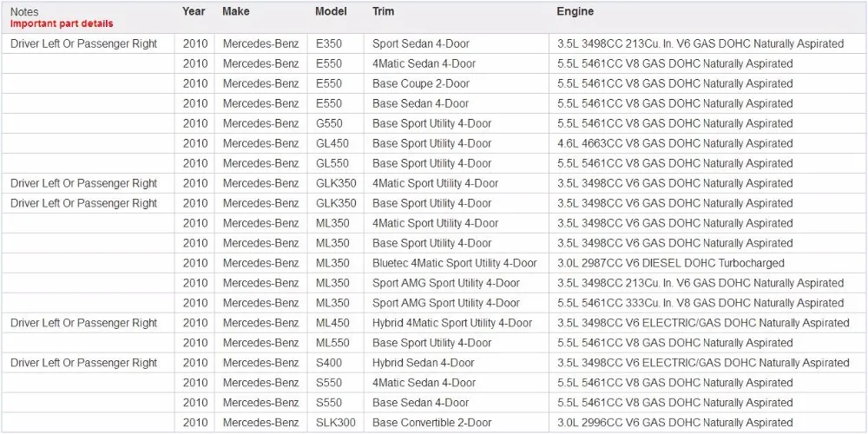
Task: Click the Notes column header
Action: pyautogui.click(x=23, y=11)
